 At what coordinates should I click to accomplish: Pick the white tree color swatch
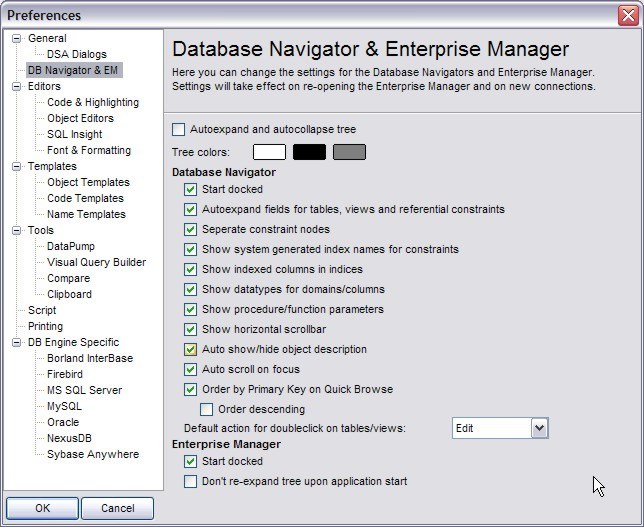[269, 152]
